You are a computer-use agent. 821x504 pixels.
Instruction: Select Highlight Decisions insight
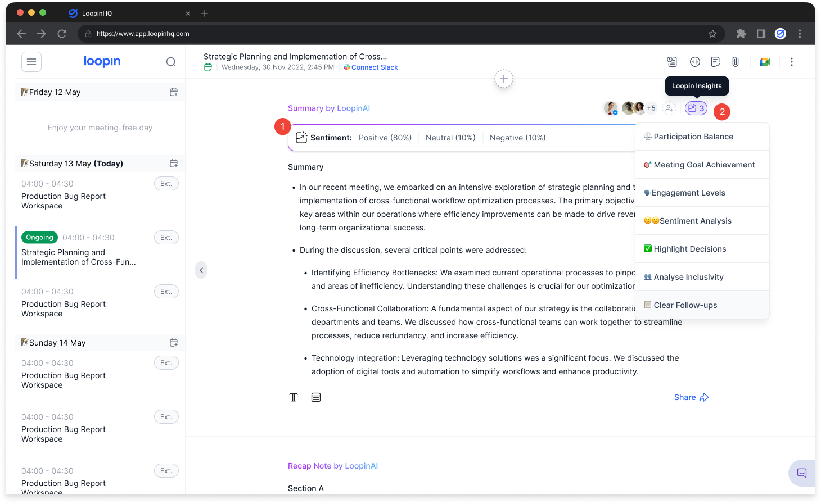coord(702,249)
